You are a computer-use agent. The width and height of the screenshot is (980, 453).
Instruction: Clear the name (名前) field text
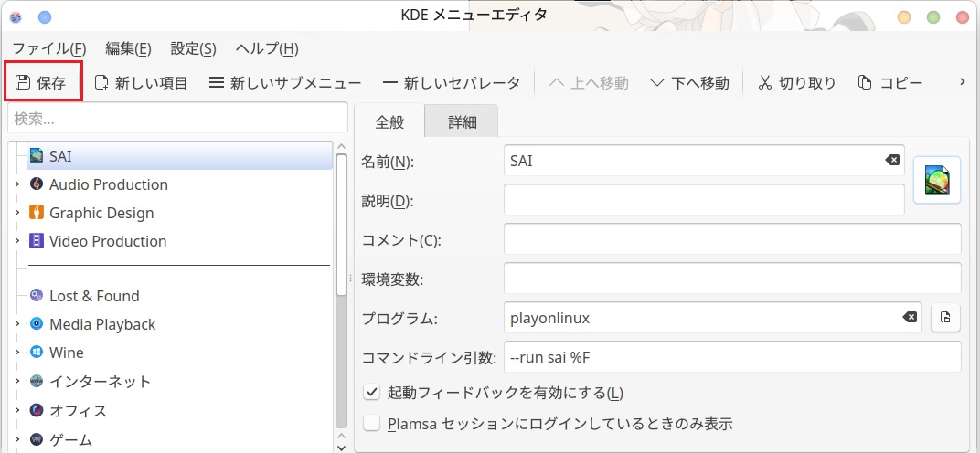(x=891, y=161)
